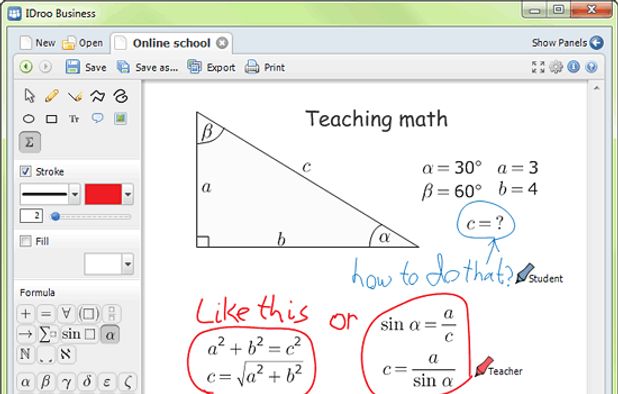Image resolution: width=618 pixels, height=394 pixels.
Task: Go back with the green left arrow
Action: (x=26, y=67)
